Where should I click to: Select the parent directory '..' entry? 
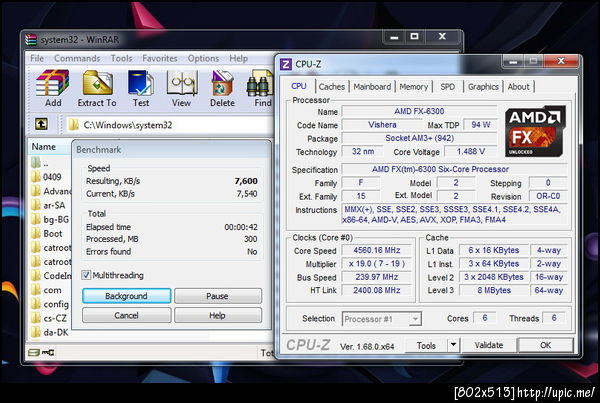click(x=40, y=163)
